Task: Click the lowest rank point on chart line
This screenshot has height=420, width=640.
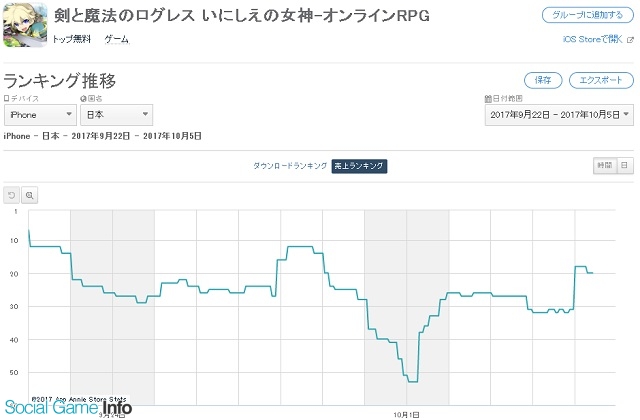Action: (413, 382)
